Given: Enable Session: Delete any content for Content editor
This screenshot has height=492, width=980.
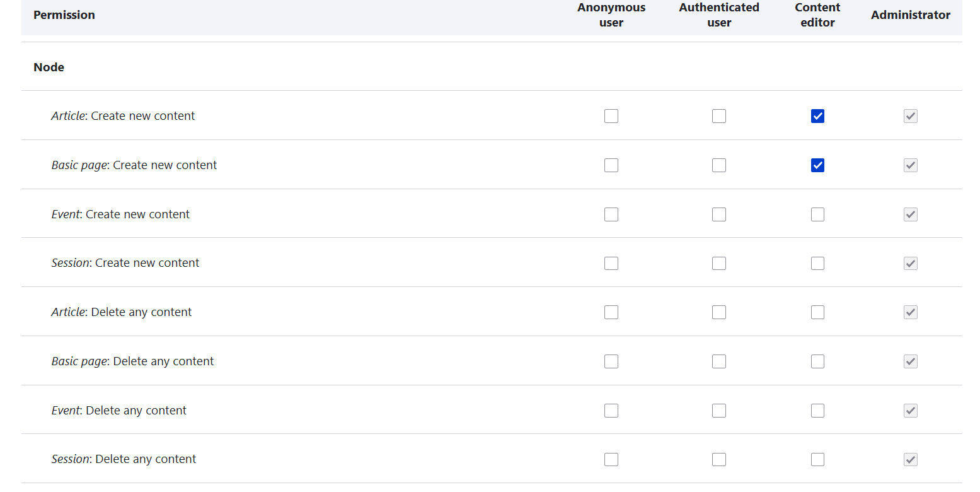Looking at the screenshot, I should 817,459.
